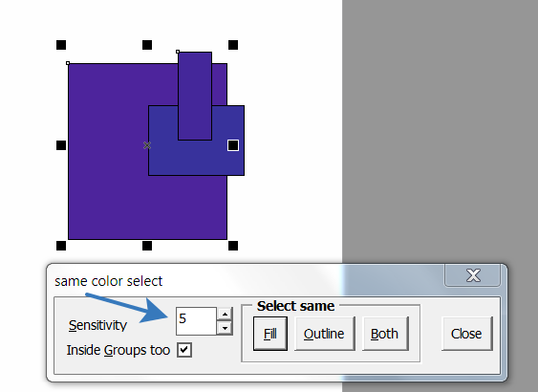Click the Close button in the dialog
This screenshot has height=392, width=538.
(x=466, y=334)
